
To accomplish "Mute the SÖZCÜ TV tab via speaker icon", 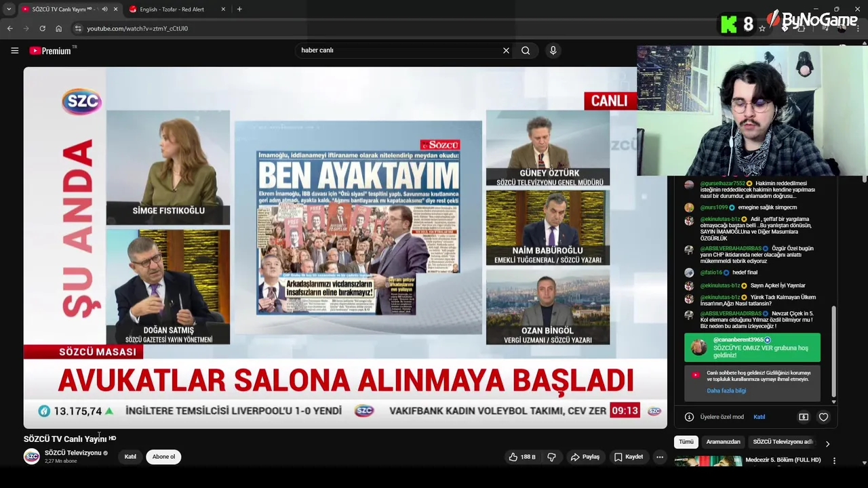I will coord(104,9).
